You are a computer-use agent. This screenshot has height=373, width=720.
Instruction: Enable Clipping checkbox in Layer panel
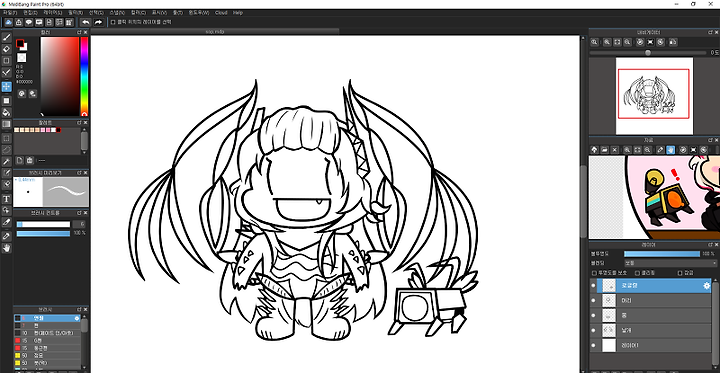point(637,273)
